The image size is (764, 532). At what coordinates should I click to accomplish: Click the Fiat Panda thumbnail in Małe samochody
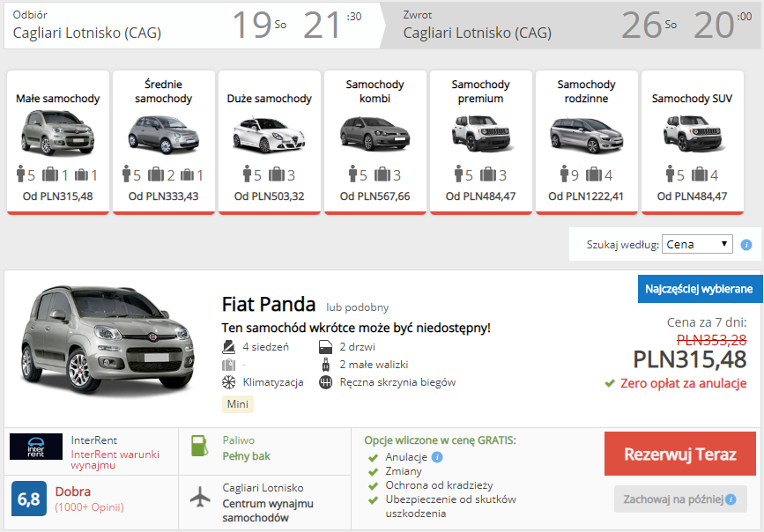pos(58,132)
